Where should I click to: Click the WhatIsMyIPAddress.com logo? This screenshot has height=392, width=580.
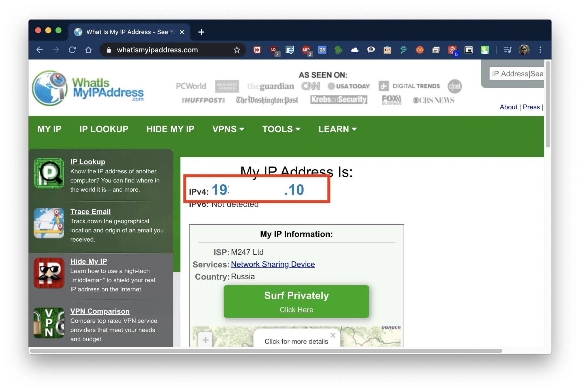click(x=88, y=88)
